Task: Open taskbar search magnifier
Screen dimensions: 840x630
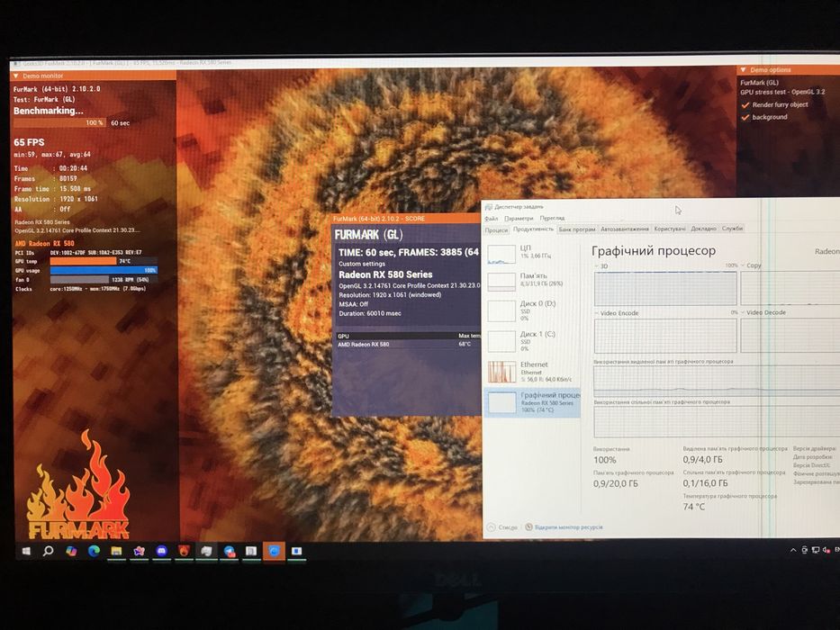Action: coord(49,551)
